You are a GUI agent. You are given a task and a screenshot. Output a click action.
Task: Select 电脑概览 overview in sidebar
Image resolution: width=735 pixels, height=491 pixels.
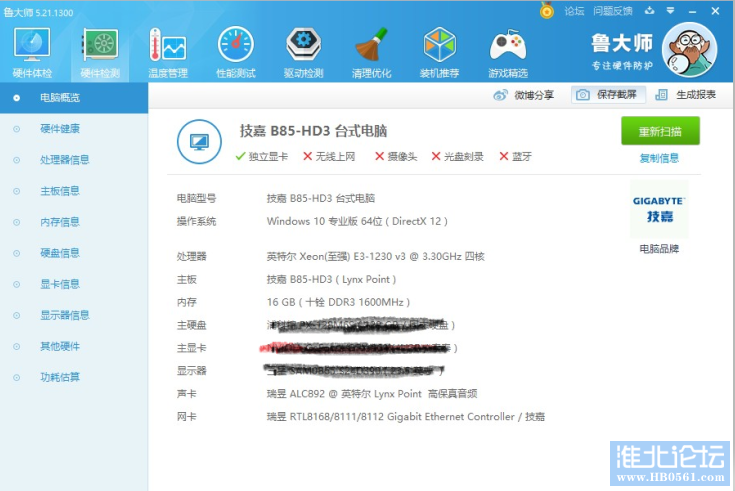coord(74,98)
